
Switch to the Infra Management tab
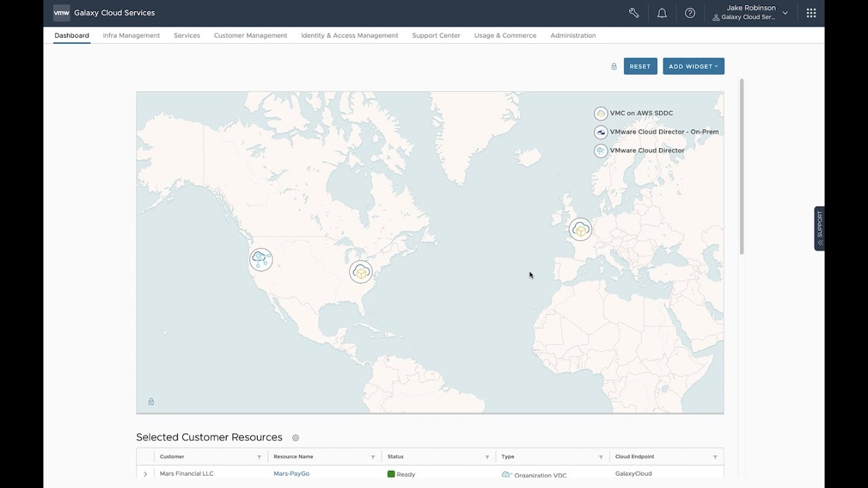pyautogui.click(x=132, y=35)
